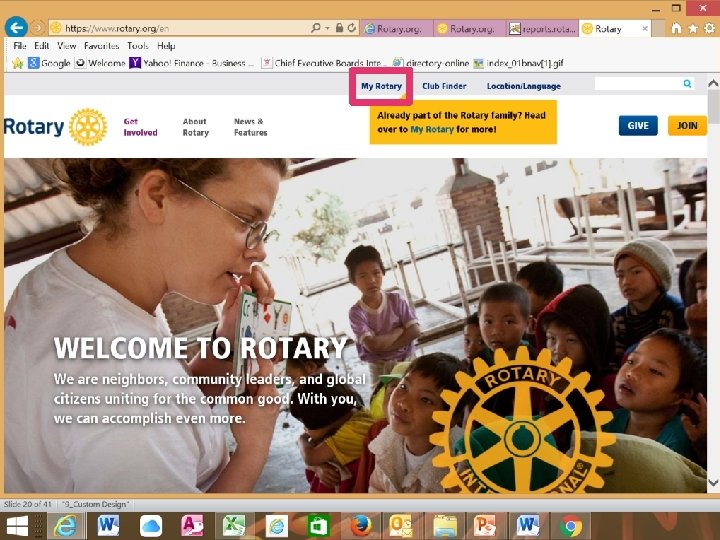Click the browser Forward arrow button
The width and height of the screenshot is (720, 540).
pyautogui.click(x=37, y=28)
